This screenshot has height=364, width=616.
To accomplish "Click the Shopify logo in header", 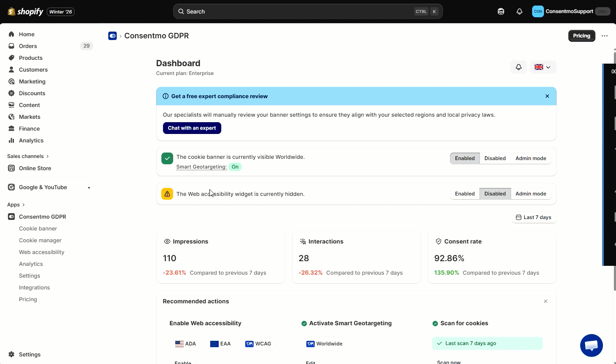I will [26, 11].
